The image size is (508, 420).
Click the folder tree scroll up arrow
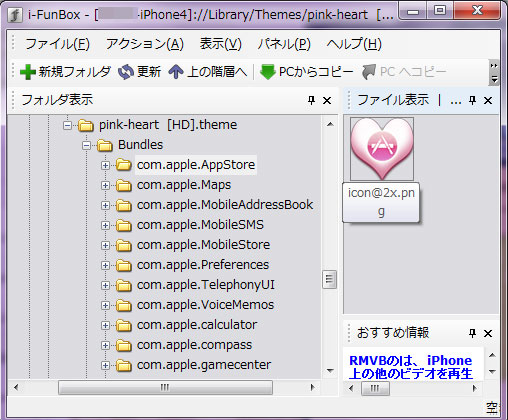coord(330,125)
